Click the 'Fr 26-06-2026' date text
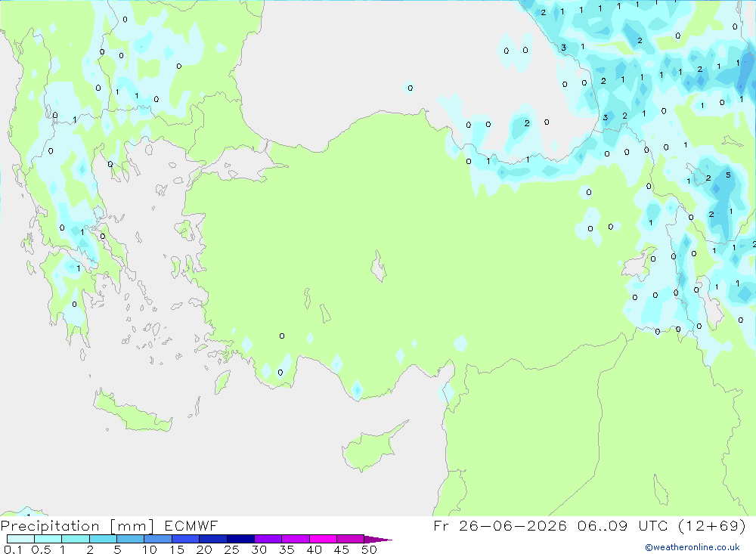756x554 pixels. [500, 525]
